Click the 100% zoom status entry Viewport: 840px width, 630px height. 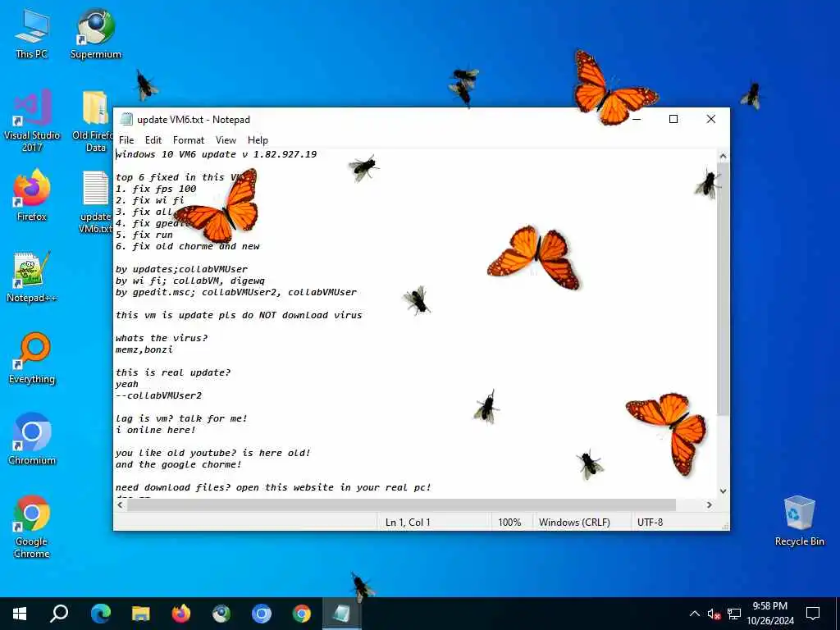[x=509, y=522]
